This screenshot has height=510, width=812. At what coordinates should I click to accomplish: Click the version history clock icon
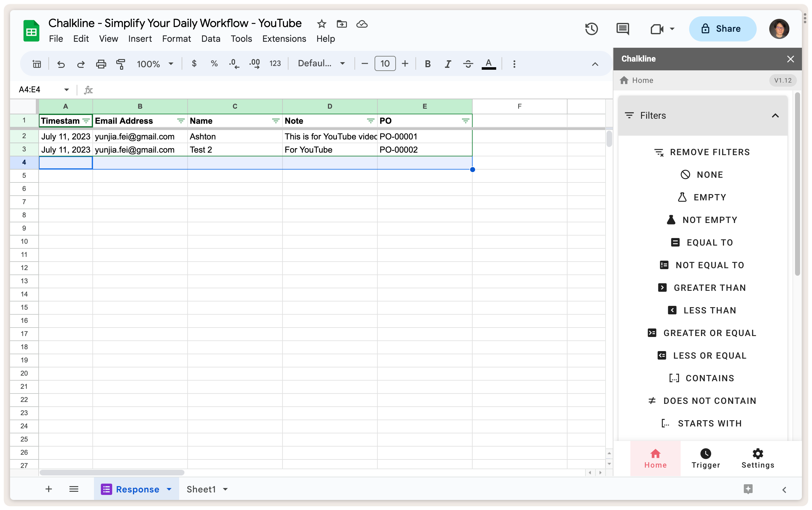coord(591,29)
